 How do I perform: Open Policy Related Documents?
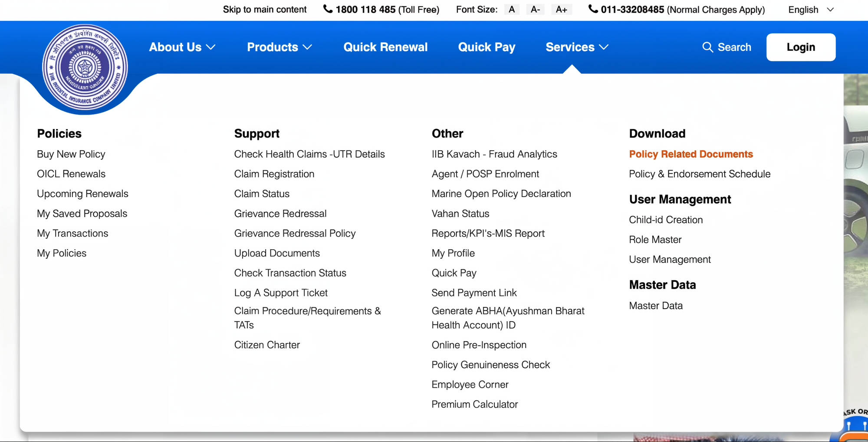click(691, 154)
